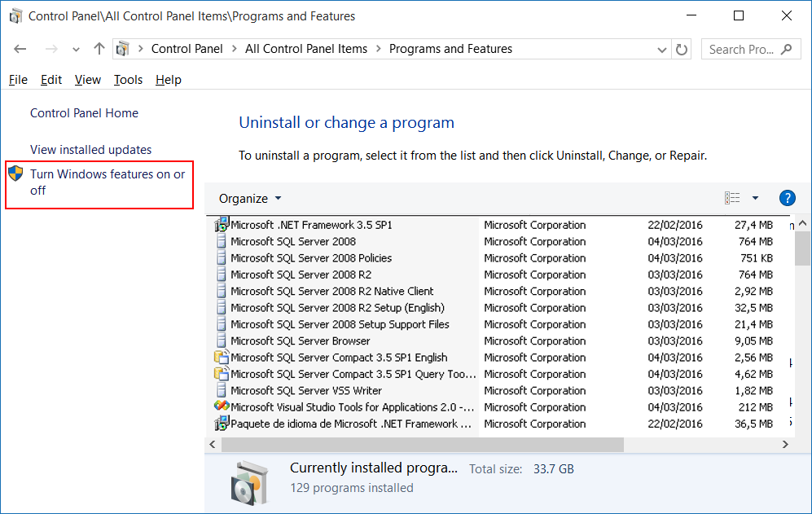Image resolution: width=812 pixels, height=514 pixels.
Task: Click the Search Programs input field
Action: (751, 49)
